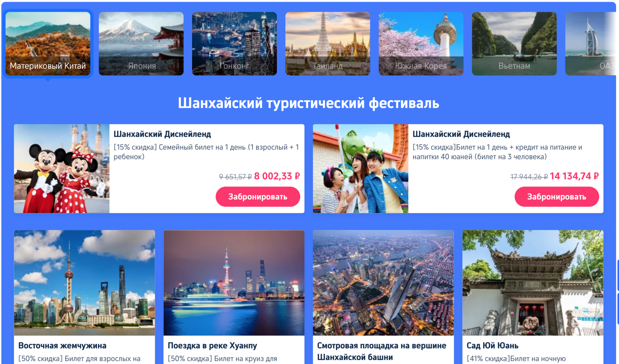
Task: Select the Материковый Китай destination tab
Action: (x=48, y=44)
